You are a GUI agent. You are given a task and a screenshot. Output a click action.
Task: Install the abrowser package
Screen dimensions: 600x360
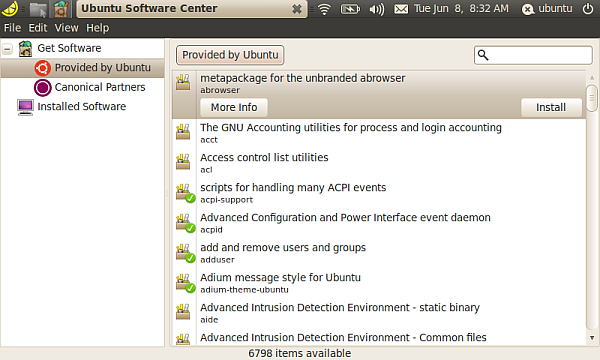551,108
